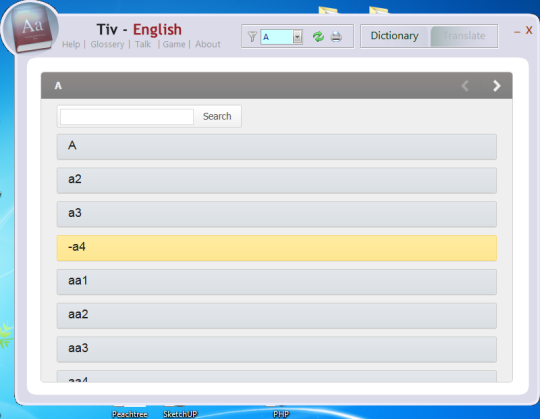Viewport: 540px width, 419px height.
Task: Open the Talk menu link
Action: pos(143,44)
